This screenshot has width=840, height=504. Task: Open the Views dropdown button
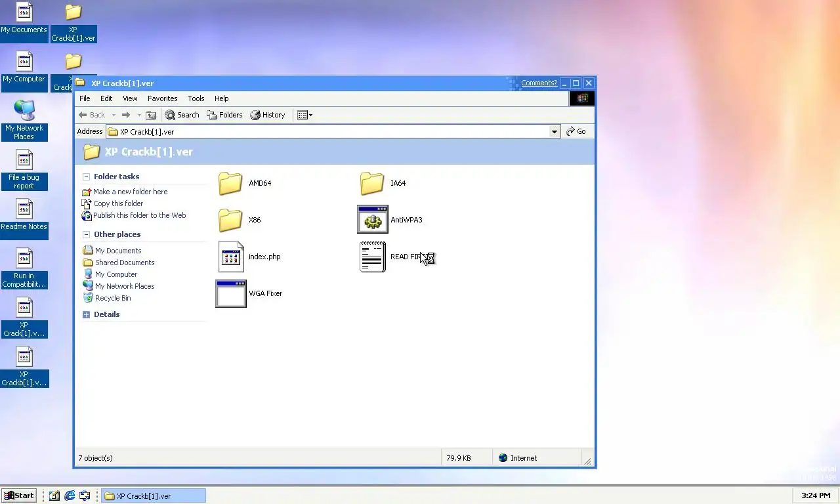point(304,115)
